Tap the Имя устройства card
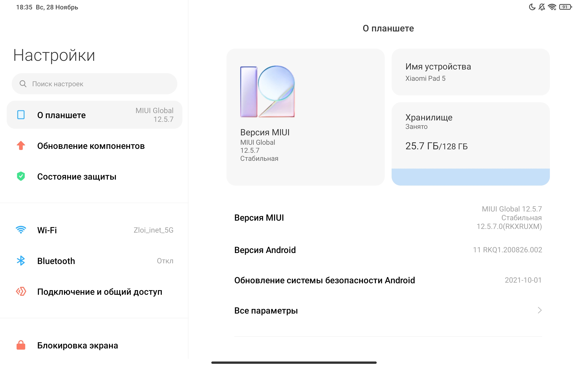The width and height of the screenshot is (588, 367). [x=470, y=72]
